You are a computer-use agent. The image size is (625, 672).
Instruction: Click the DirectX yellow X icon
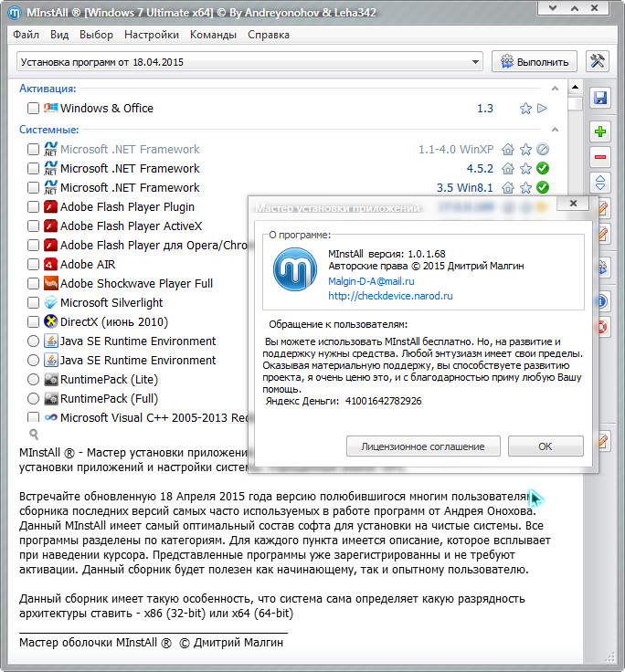50,321
